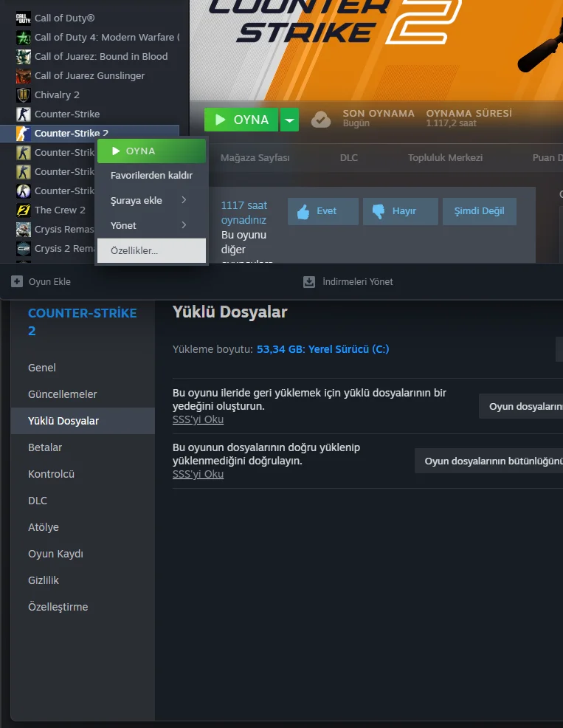Click the backup Oyun dosyalarını button
This screenshot has width=563, height=728.
pos(521,406)
